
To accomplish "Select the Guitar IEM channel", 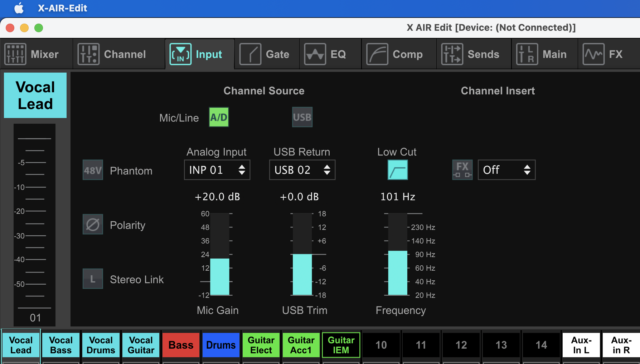I will pyautogui.click(x=341, y=345).
